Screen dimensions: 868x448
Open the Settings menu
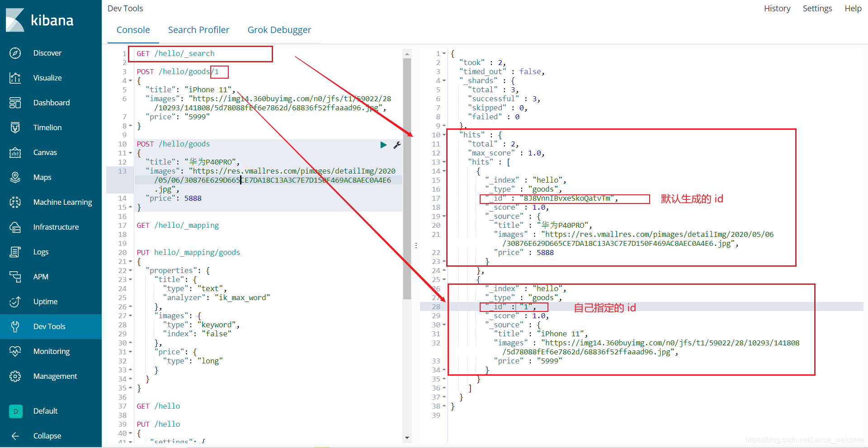pyautogui.click(x=817, y=8)
